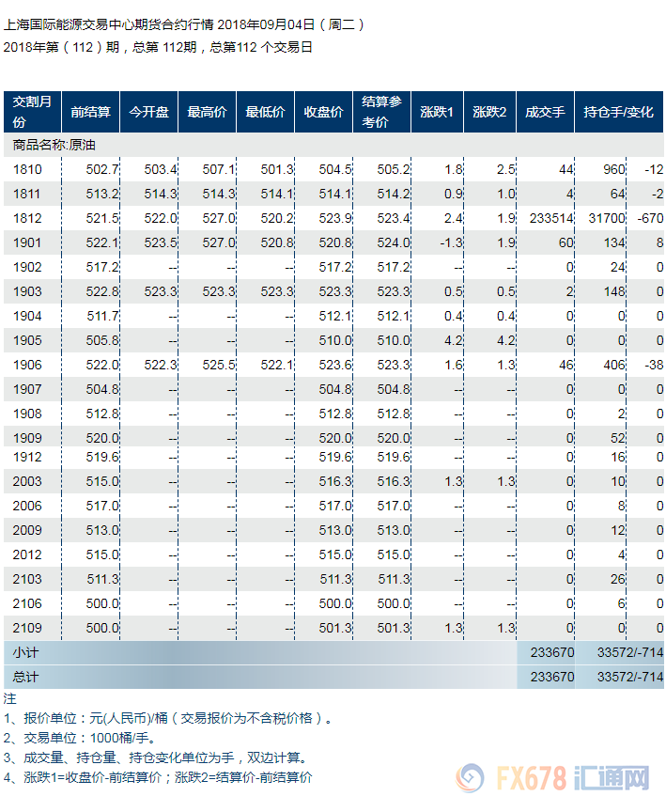Click the issue line 2018年第(112)期
Screen dimensions: 666x812
pyautogui.click(x=158, y=47)
